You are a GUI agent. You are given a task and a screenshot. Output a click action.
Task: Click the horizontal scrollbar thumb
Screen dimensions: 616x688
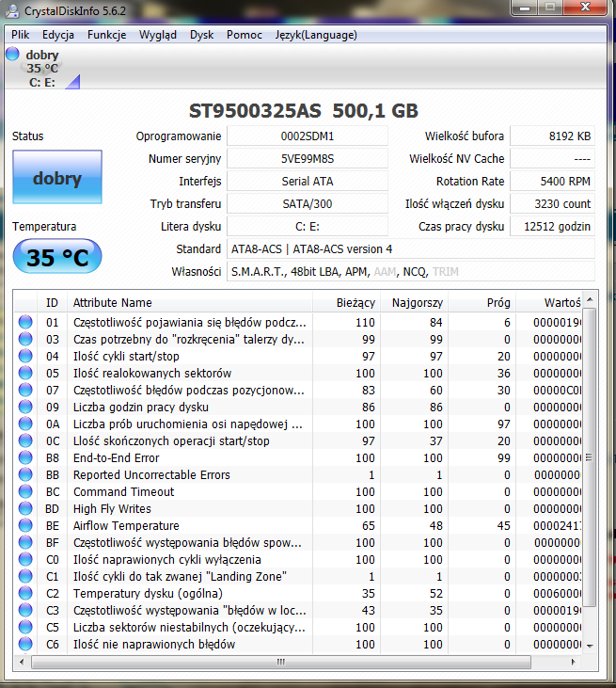281,662
